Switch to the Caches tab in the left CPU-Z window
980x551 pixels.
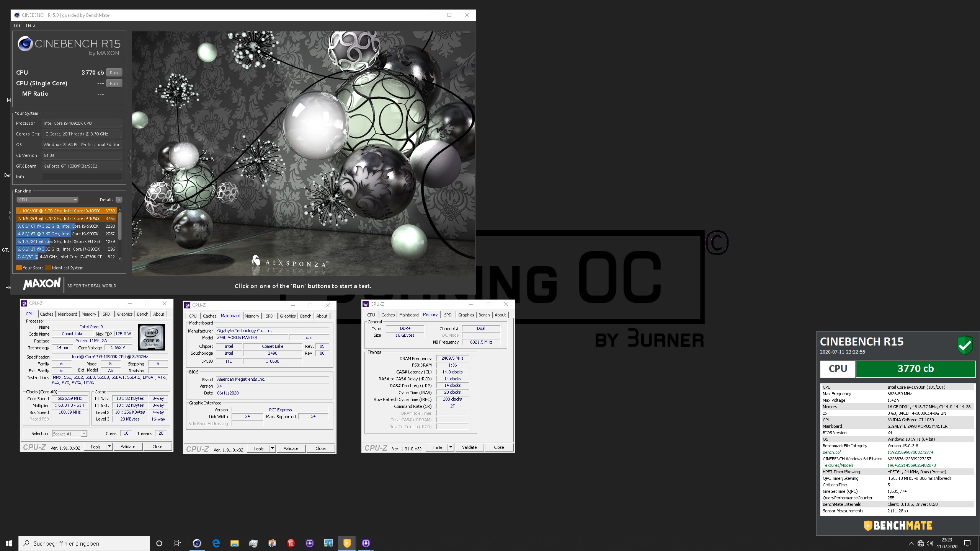[47, 314]
